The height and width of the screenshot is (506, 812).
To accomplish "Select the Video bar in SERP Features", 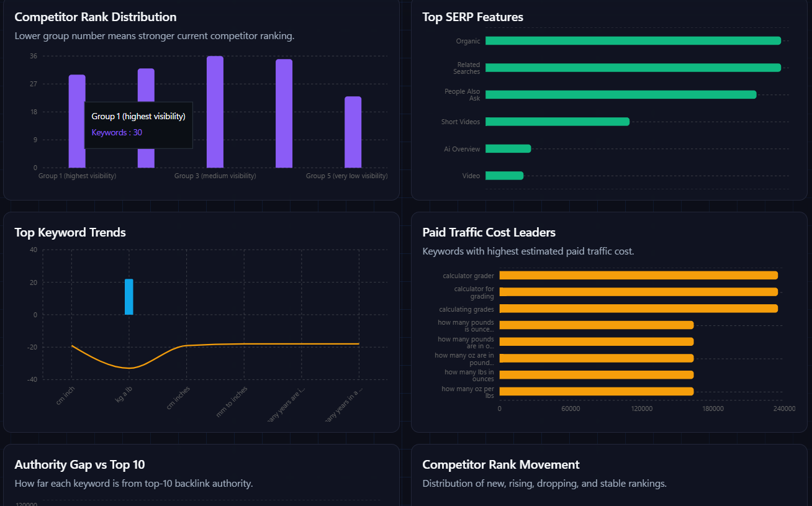I will click(505, 176).
